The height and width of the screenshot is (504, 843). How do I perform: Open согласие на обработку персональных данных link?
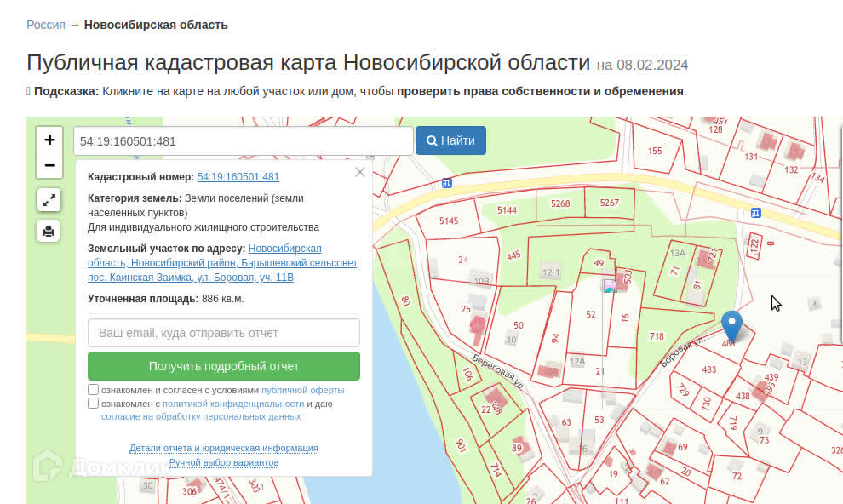tap(201, 416)
